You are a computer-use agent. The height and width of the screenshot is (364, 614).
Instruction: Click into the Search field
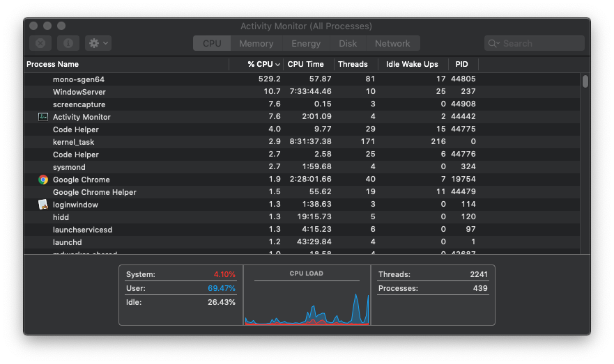pyautogui.click(x=535, y=43)
